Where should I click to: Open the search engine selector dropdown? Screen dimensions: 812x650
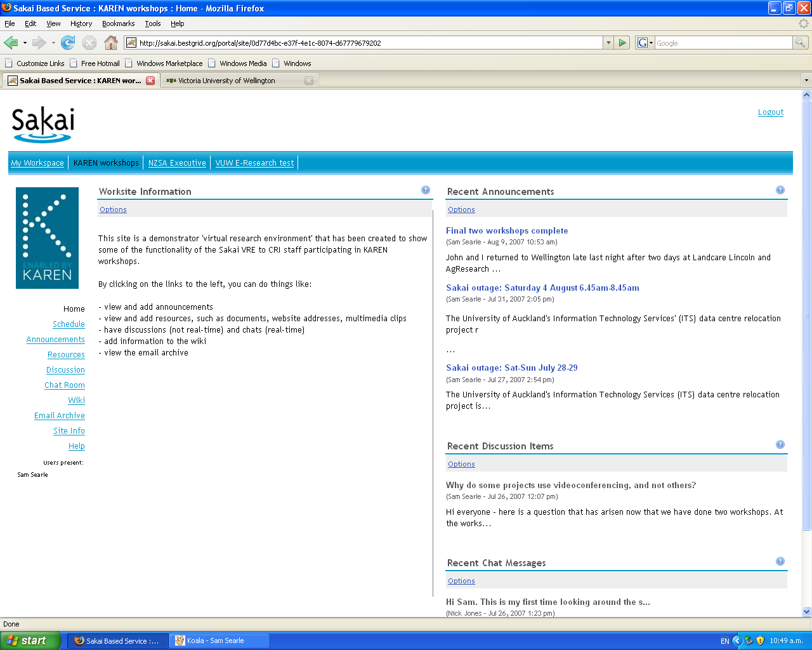tap(645, 43)
